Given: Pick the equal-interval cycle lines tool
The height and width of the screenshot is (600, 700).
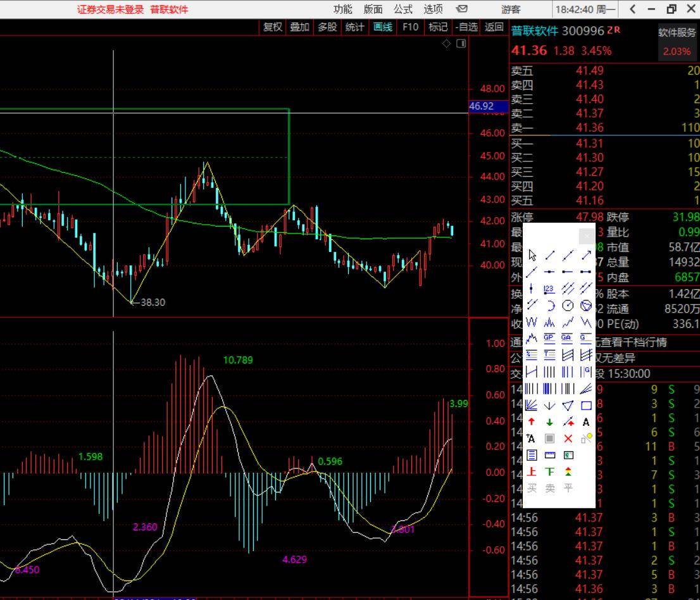Looking at the screenshot, I should (x=549, y=372).
